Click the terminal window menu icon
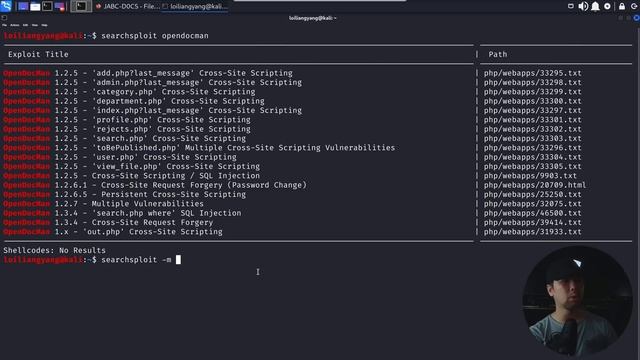The width and height of the screenshot is (640, 360). click(4, 18)
